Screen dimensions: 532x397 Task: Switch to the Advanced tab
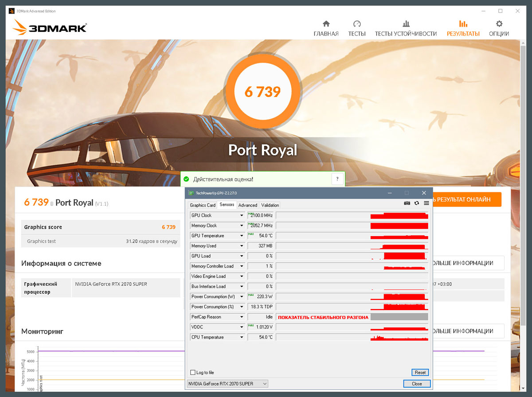(x=248, y=205)
